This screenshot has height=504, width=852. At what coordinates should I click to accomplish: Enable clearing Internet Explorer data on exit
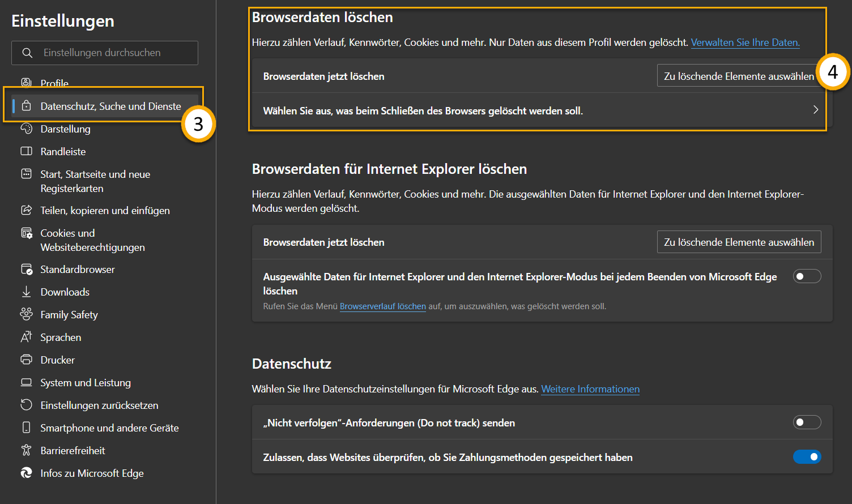pos(807,276)
